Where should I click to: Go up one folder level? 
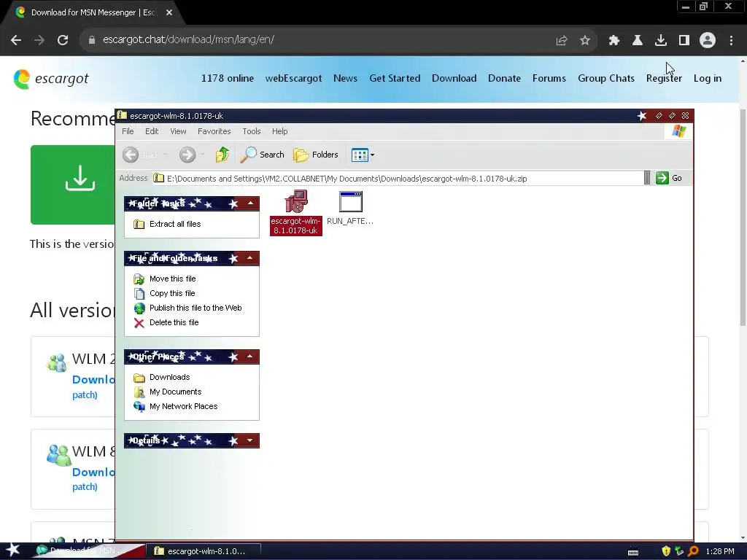click(x=222, y=155)
